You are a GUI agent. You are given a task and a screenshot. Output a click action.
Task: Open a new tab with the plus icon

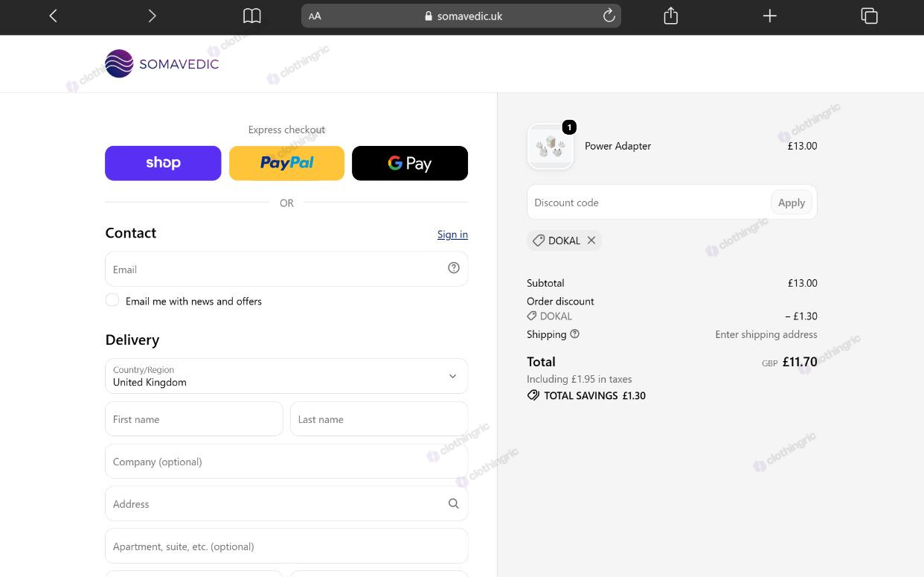(x=770, y=16)
